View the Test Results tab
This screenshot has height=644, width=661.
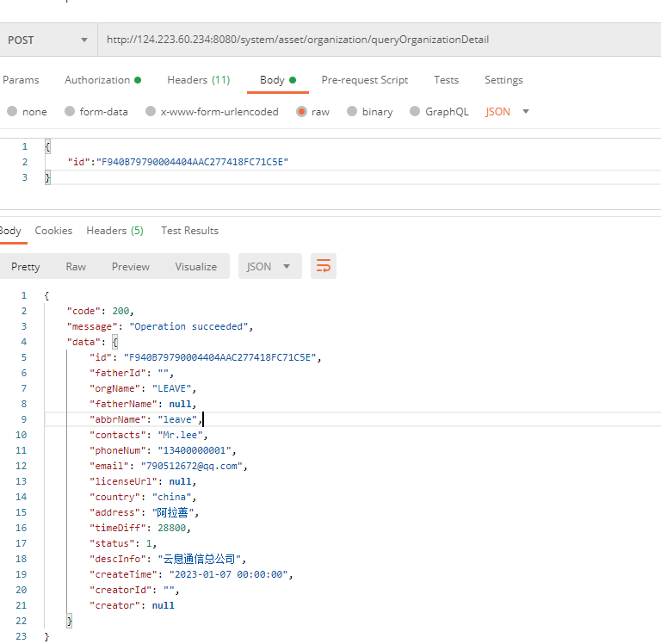coord(189,231)
